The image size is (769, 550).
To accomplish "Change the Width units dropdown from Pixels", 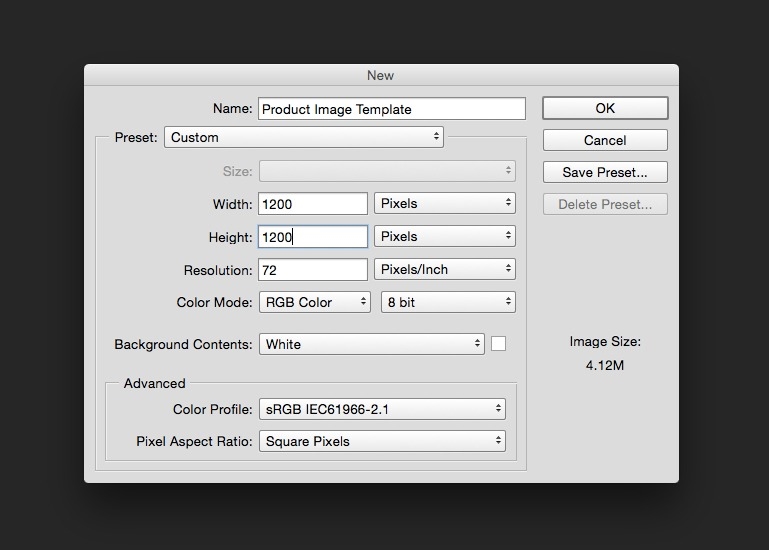I will click(445, 203).
